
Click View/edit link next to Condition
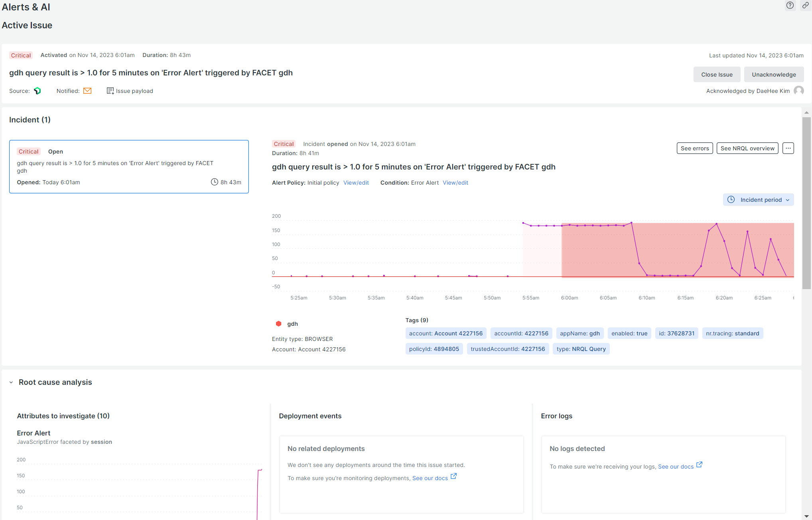tap(455, 183)
